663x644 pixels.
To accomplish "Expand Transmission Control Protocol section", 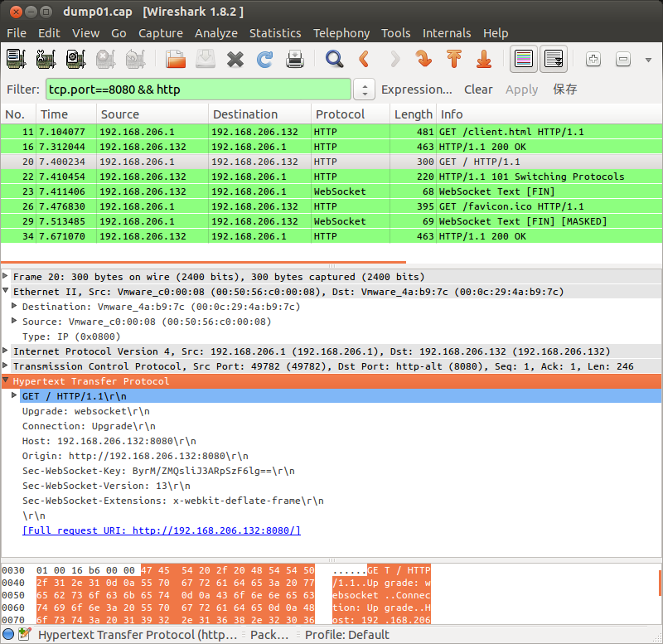I will [x=6, y=366].
